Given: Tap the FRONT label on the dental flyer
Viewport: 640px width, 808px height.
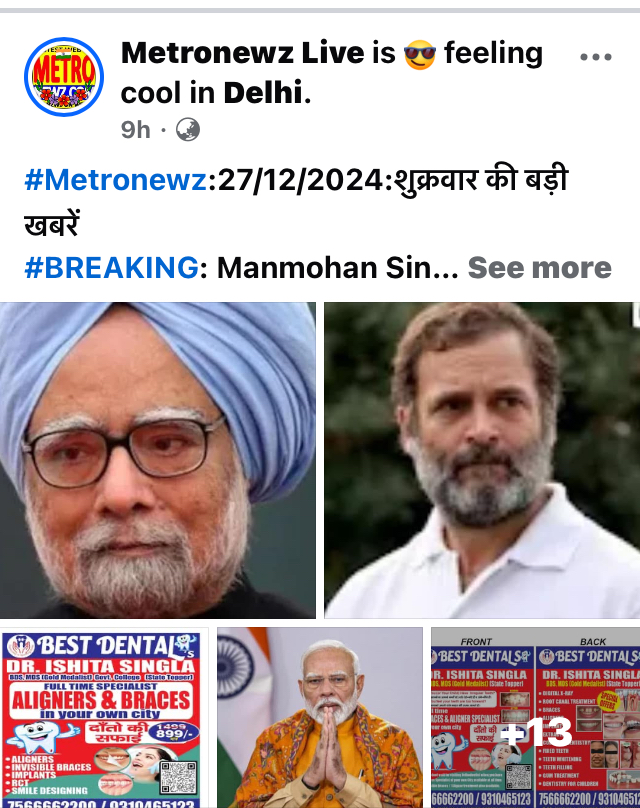Looking at the screenshot, I should click(476, 642).
